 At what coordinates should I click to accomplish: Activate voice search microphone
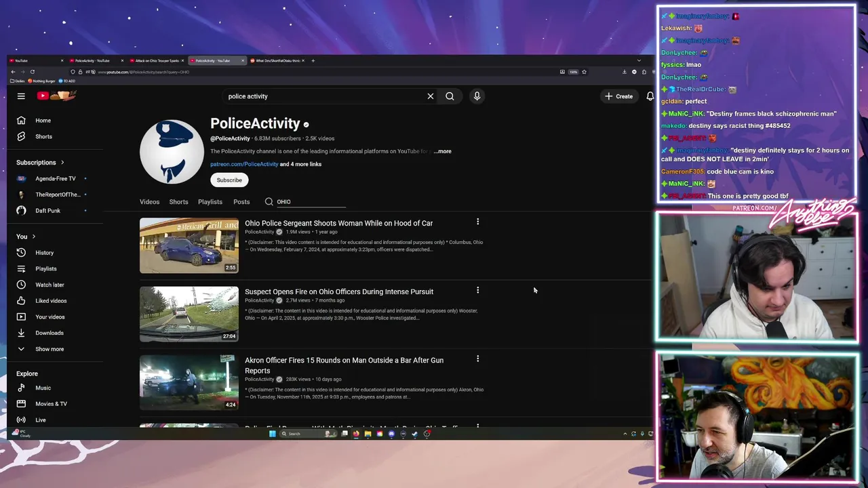[x=477, y=96]
